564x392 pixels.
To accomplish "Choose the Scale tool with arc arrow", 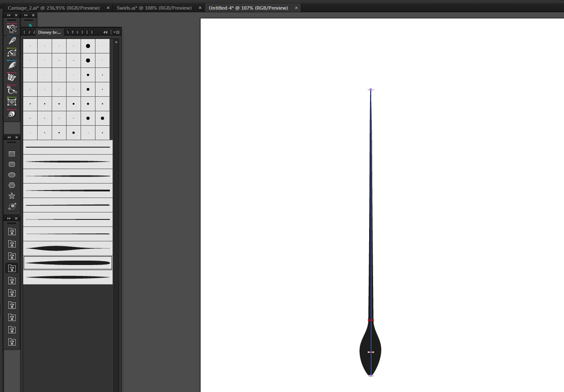I will click(x=12, y=53).
